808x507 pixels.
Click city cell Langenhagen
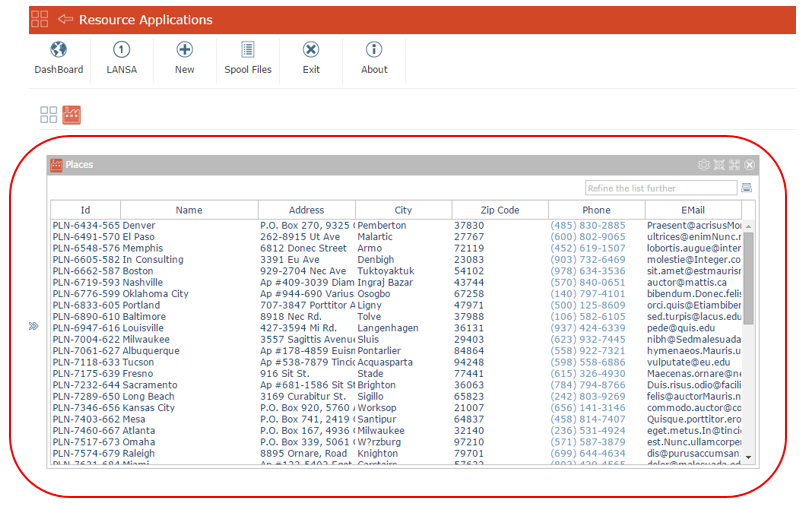(388, 328)
